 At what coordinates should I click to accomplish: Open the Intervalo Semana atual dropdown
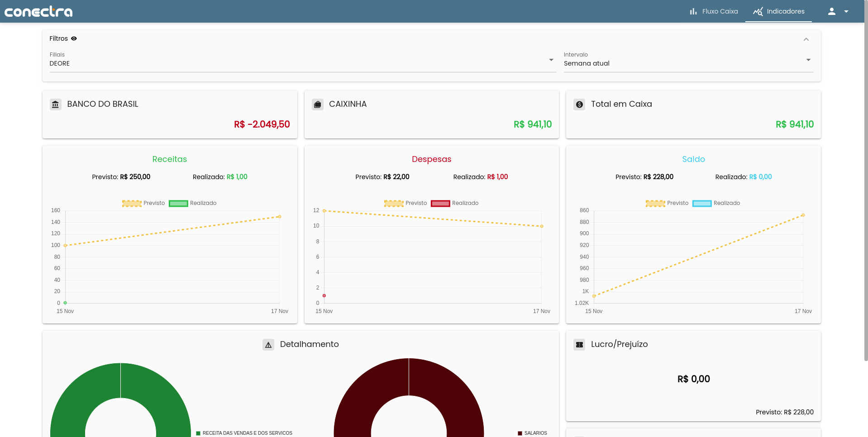[x=688, y=62]
